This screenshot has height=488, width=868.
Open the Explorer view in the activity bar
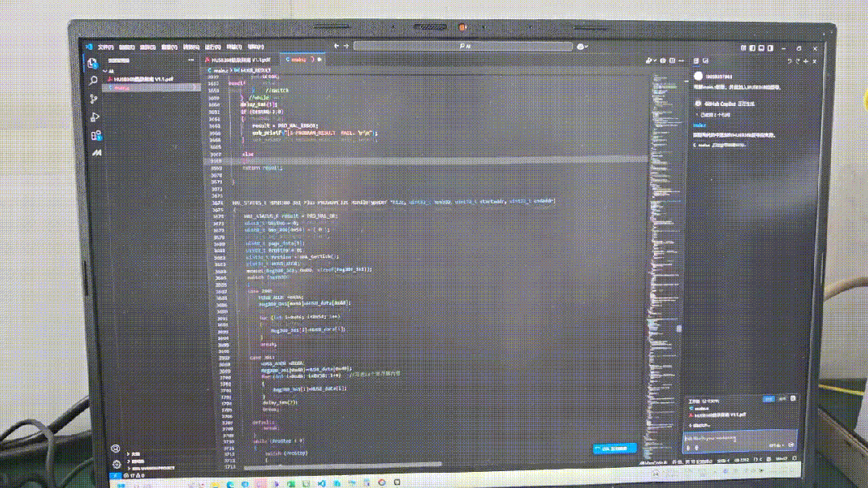coord(93,63)
